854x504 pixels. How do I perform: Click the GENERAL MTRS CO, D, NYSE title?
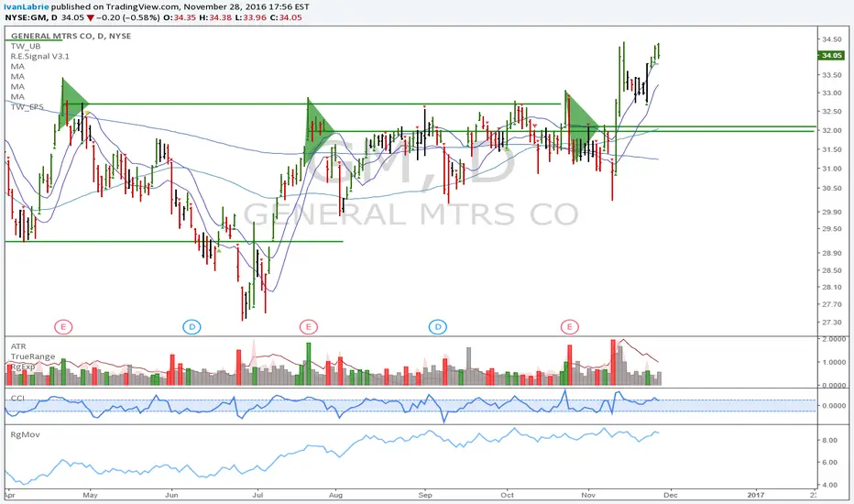pos(71,36)
